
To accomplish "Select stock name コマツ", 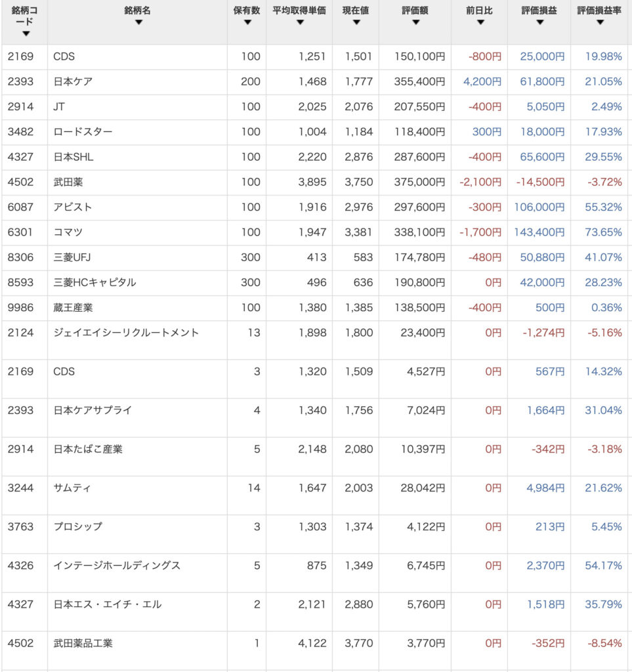I will (x=68, y=232).
